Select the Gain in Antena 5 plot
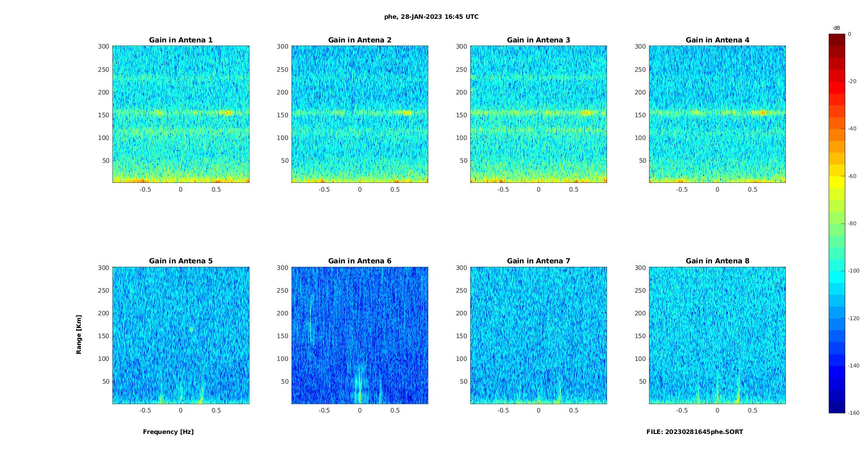This screenshot has width=868, height=465. [x=181, y=336]
